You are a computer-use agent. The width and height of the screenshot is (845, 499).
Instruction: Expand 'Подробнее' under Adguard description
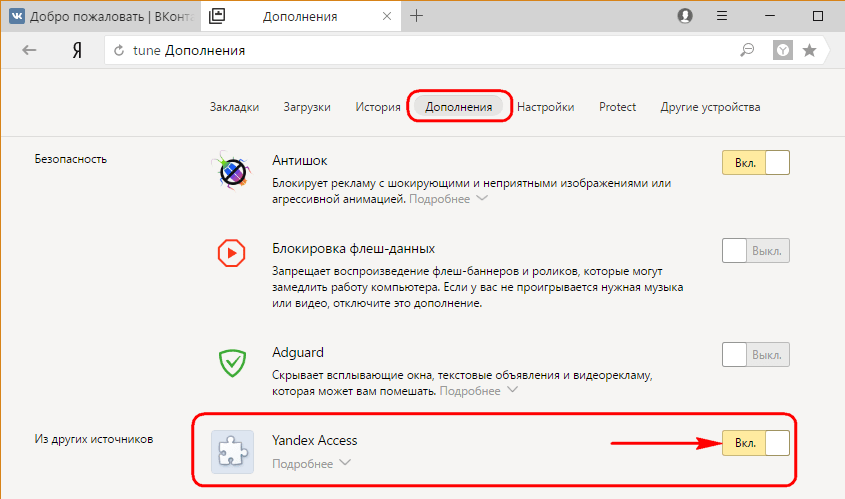tap(476, 390)
